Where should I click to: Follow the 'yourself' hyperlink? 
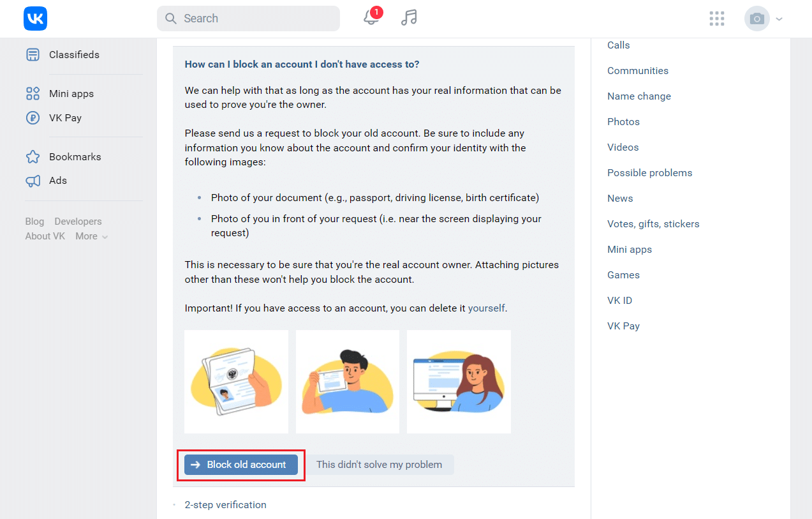(486, 308)
